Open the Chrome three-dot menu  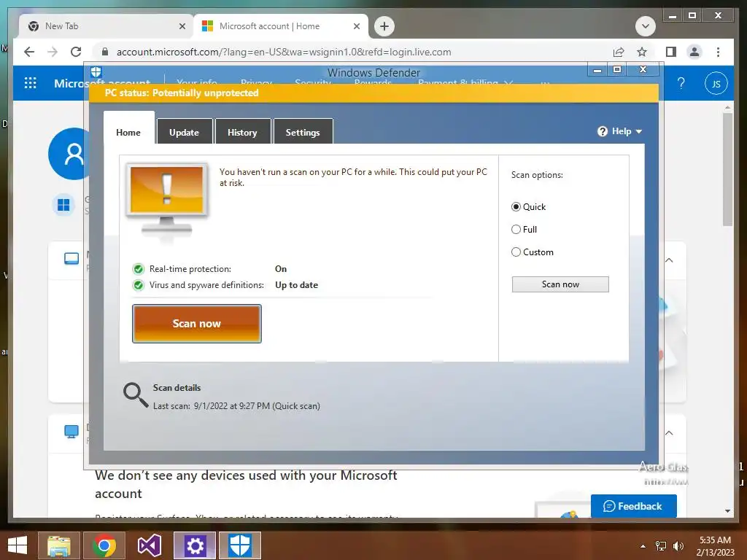pos(718,52)
